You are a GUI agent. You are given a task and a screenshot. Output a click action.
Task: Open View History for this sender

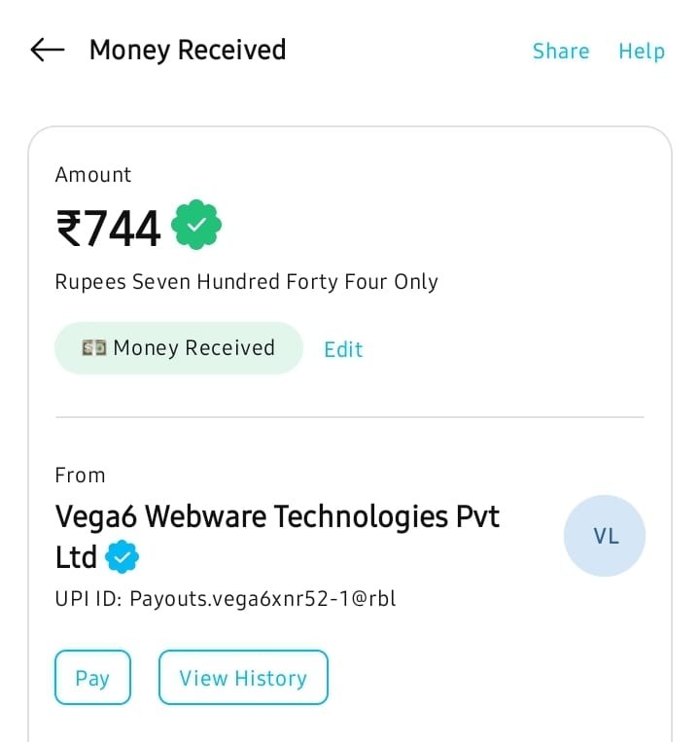coord(243,678)
